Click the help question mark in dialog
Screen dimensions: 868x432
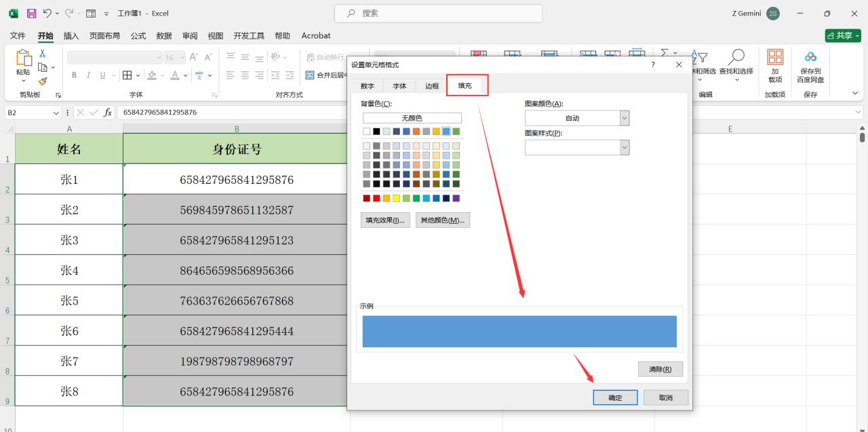[653, 64]
